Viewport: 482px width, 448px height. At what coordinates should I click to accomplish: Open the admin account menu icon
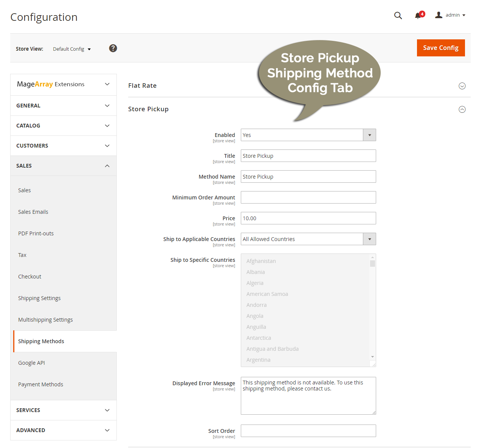pos(438,15)
